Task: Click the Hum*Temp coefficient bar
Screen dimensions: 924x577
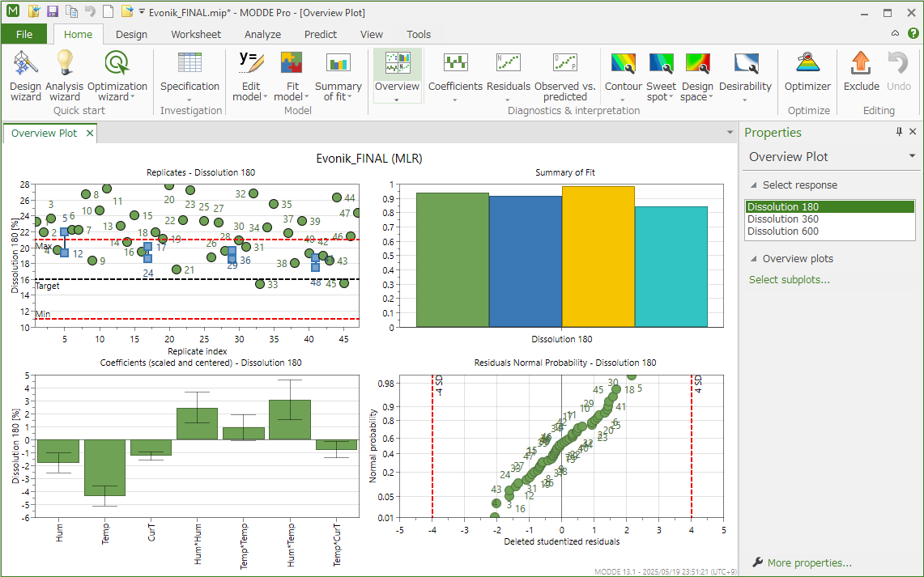Action: pos(290,420)
